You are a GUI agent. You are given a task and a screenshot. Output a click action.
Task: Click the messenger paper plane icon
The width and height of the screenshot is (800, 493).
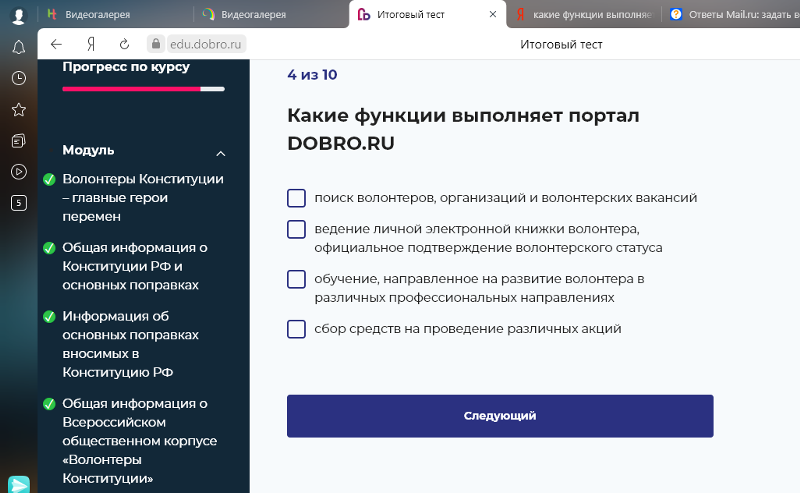[x=19, y=484]
